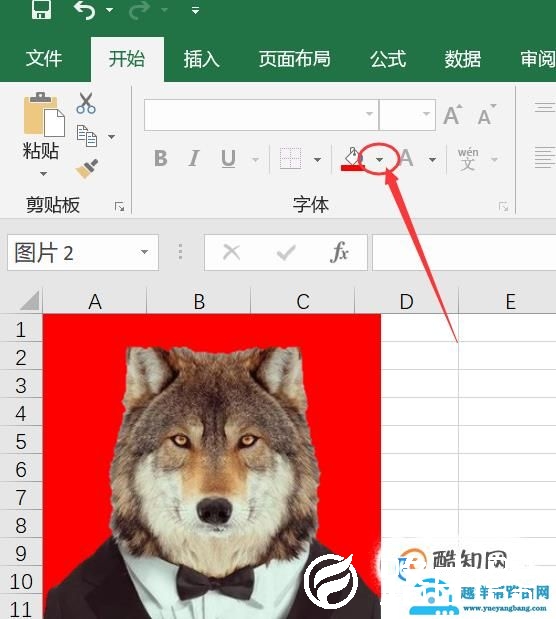This screenshot has width=556, height=619.
Task: Open the 剪贴板 dialog launcher
Action: click(119, 206)
